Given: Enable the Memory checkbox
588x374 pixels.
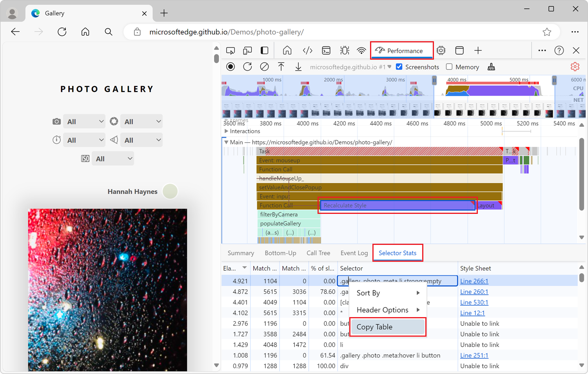Looking at the screenshot, I should (449, 67).
